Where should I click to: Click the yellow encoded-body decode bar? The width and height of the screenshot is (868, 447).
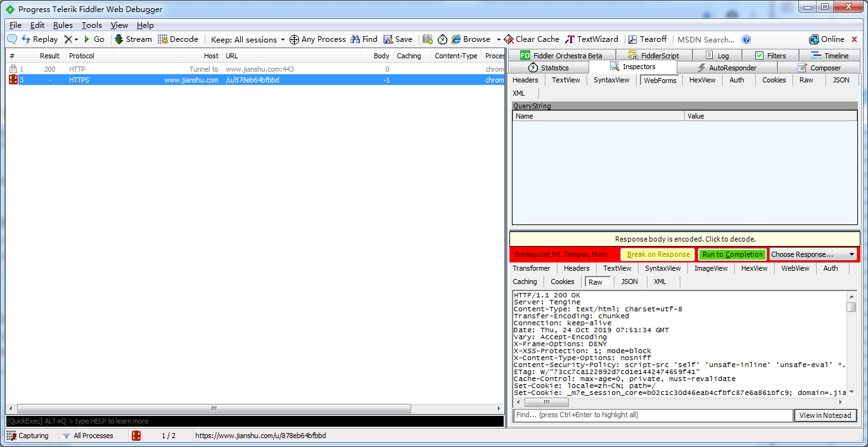coord(685,239)
